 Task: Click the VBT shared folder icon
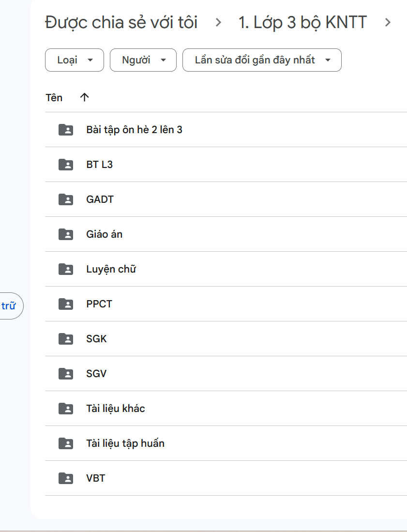tap(66, 478)
